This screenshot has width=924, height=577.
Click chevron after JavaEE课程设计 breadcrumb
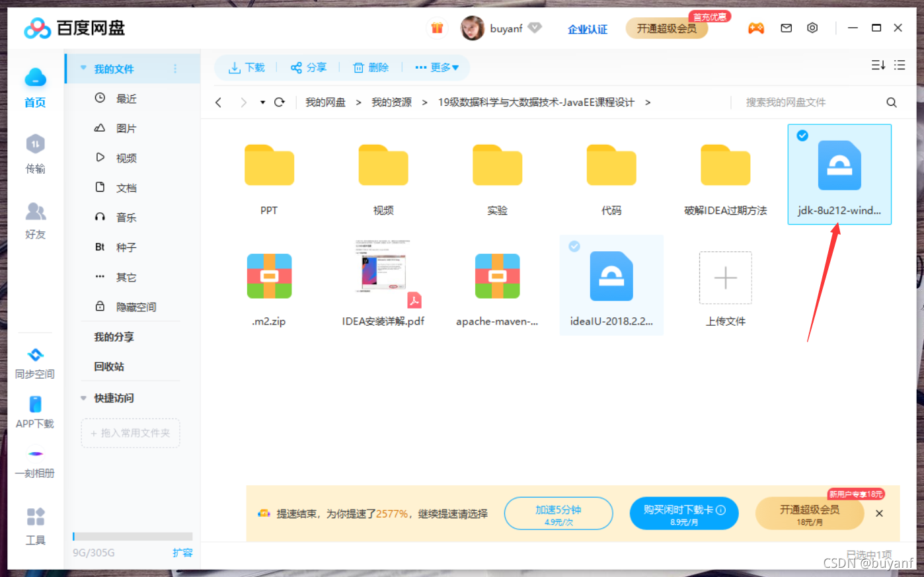(648, 102)
